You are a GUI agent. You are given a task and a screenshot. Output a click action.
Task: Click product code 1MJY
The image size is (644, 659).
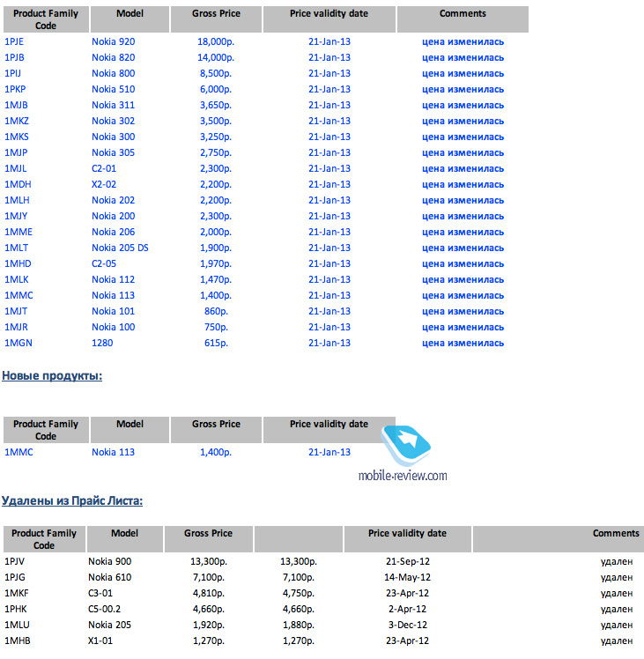coord(16,216)
